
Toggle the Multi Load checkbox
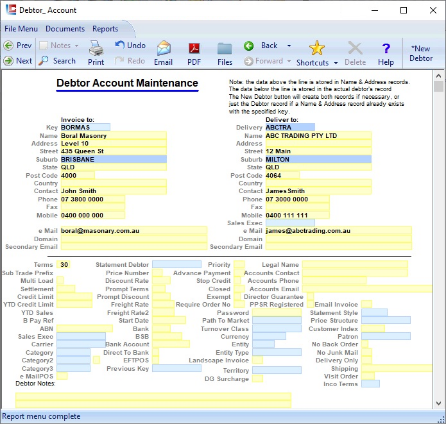(x=60, y=281)
